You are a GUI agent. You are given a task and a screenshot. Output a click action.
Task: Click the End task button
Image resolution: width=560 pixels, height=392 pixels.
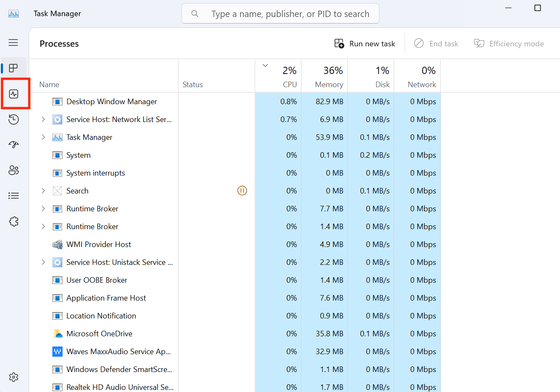click(x=436, y=43)
